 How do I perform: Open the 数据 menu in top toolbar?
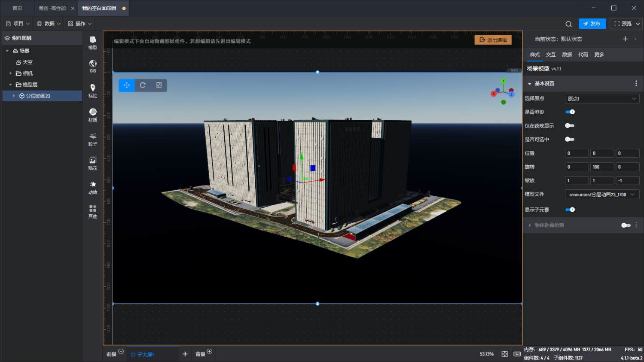coord(49,24)
